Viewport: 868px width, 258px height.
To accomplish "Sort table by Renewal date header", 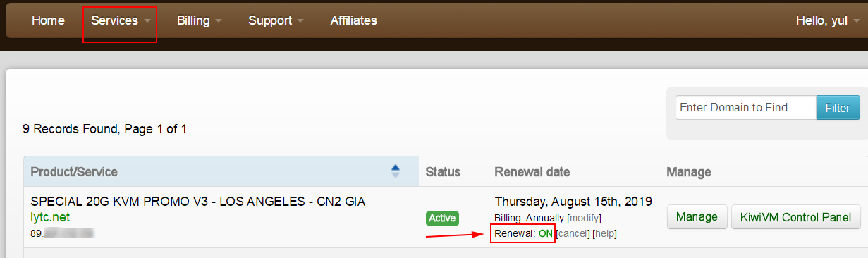I will (532, 172).
